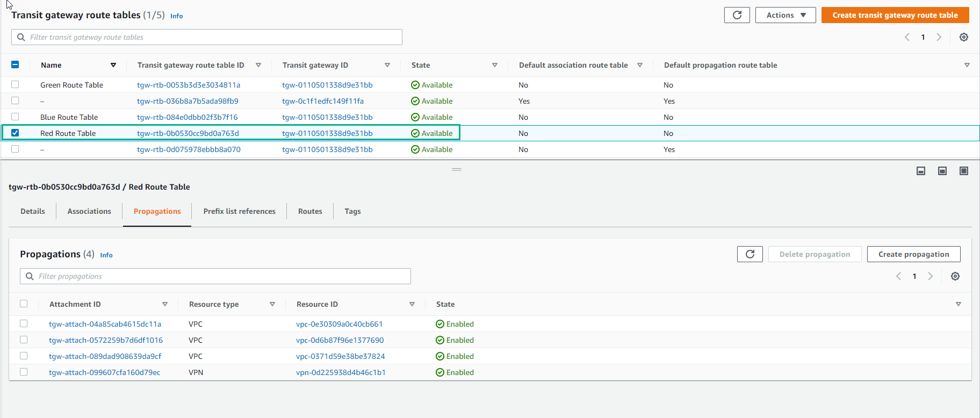Switch to the Tags tab
The width and height of the screenshot is (980, 418).
pos(352,211)
